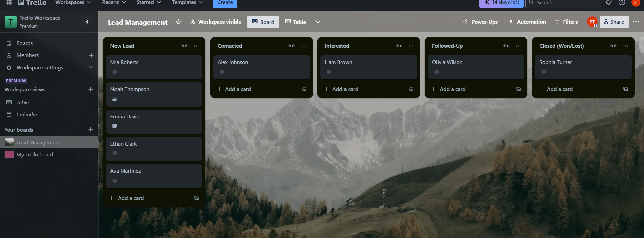Open Noah Thompson card
This screenshot has height=238, width=644.
point(154,94)
